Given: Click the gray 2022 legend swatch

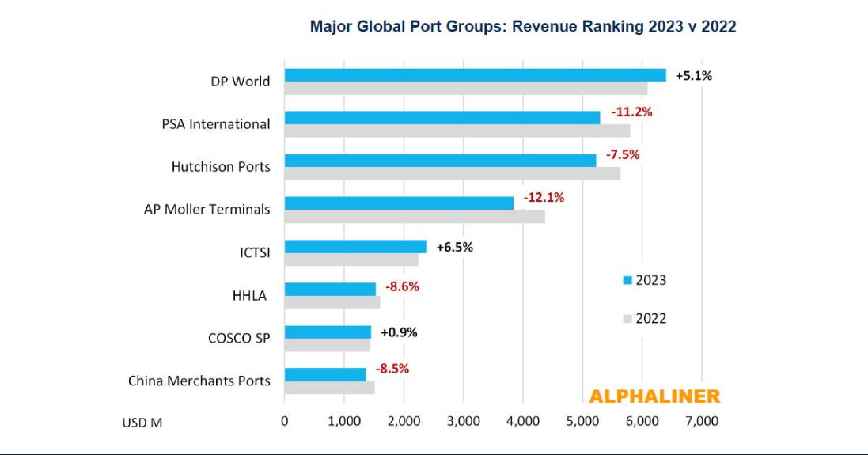Looking at the screenshot, I should coord(627,319).
